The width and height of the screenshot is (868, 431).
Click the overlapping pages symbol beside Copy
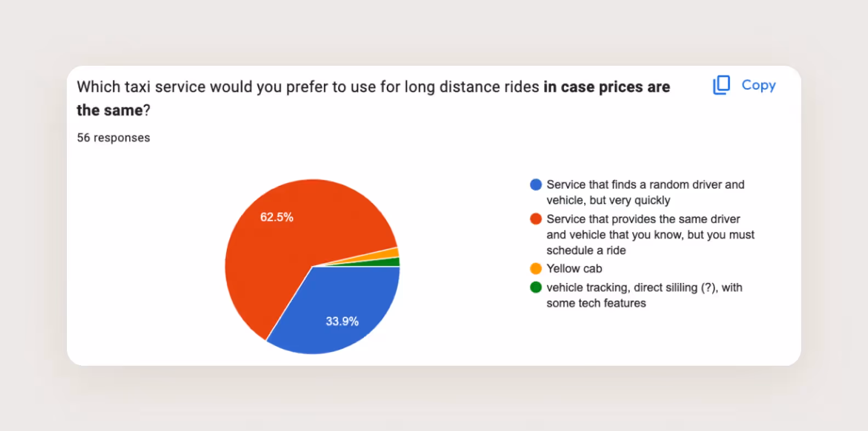pyautogui.click(x=721, y=85)
